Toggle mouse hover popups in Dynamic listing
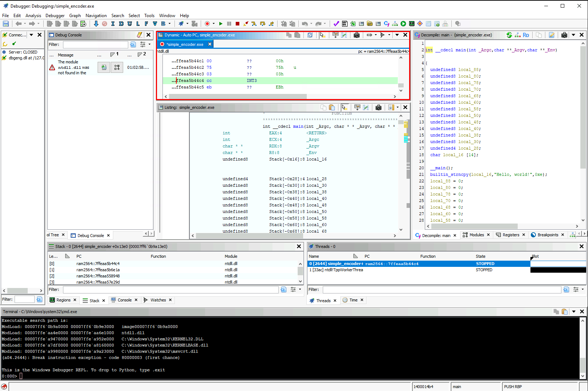 (x=322, y=35)
